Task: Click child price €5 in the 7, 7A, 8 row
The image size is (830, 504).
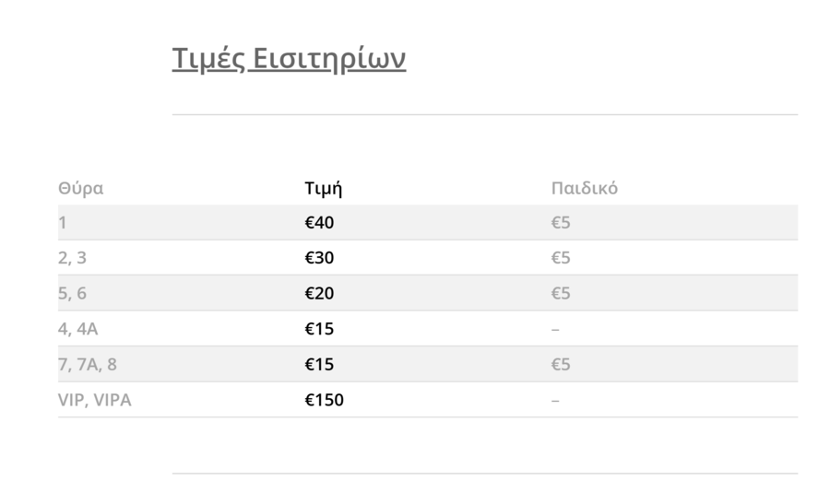Action: [561, 364]
